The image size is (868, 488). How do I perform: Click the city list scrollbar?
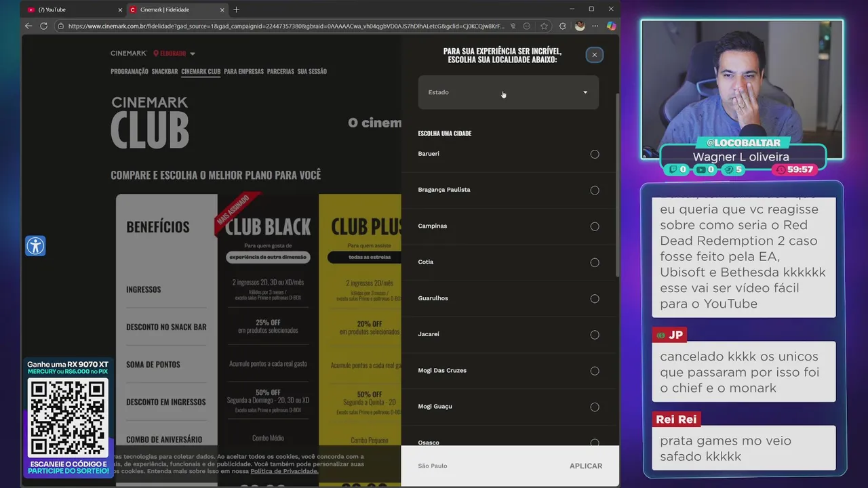coord(616,184)
